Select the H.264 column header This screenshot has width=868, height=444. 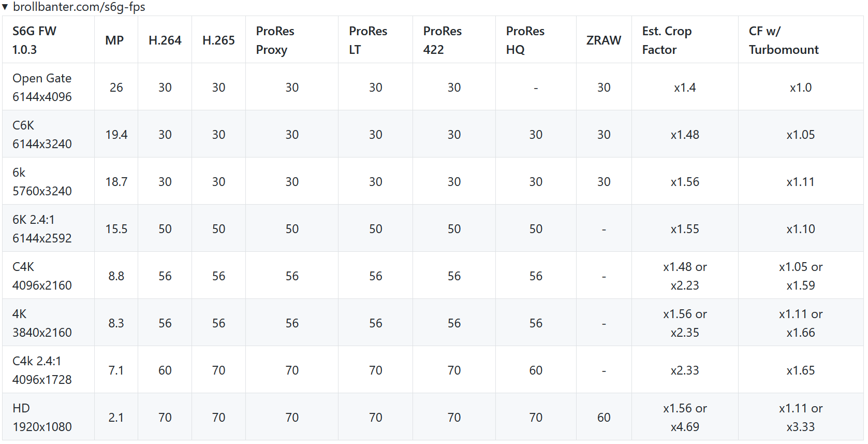coord(165,40)
